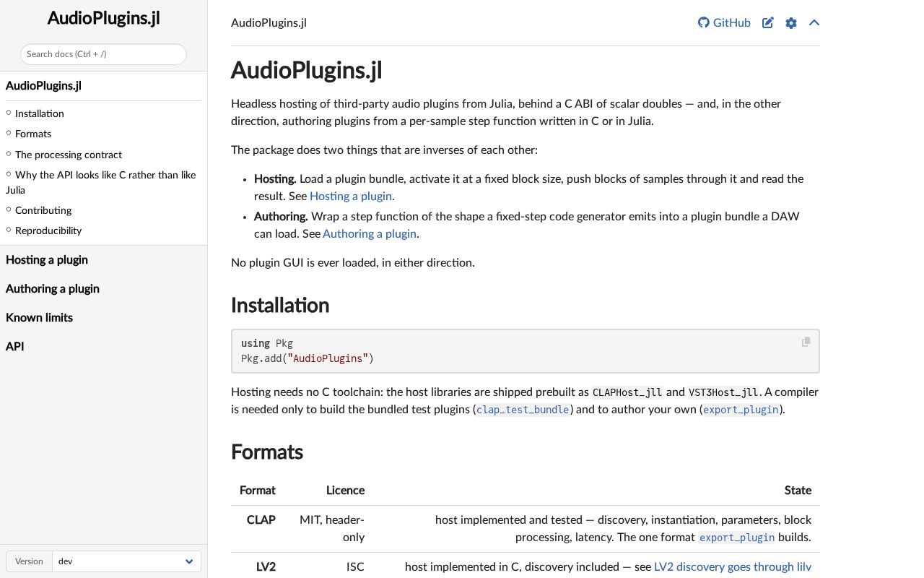Collapse article with the chevron-up icon
The height and width of the screenshot is (578, 924).
[x=814, y=22]
